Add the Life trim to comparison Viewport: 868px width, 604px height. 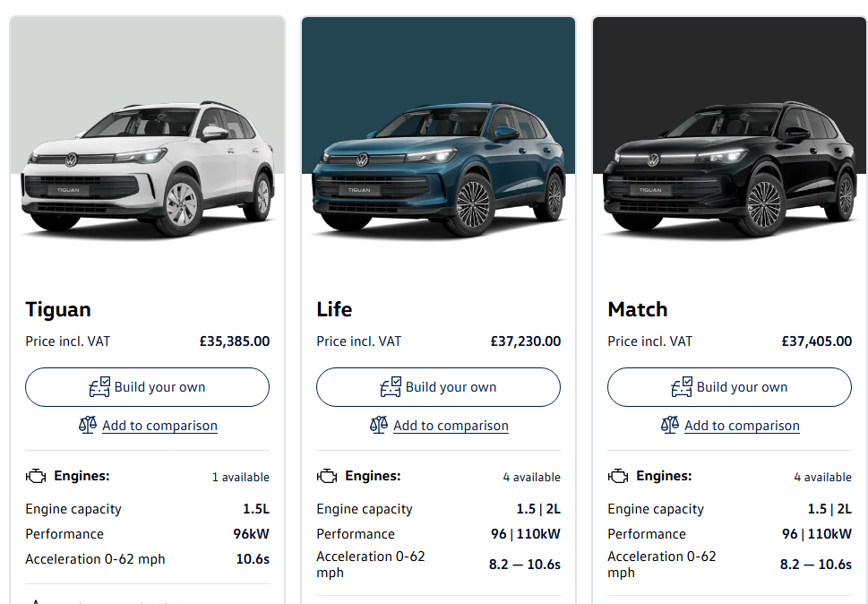click(x=451, y=426)
